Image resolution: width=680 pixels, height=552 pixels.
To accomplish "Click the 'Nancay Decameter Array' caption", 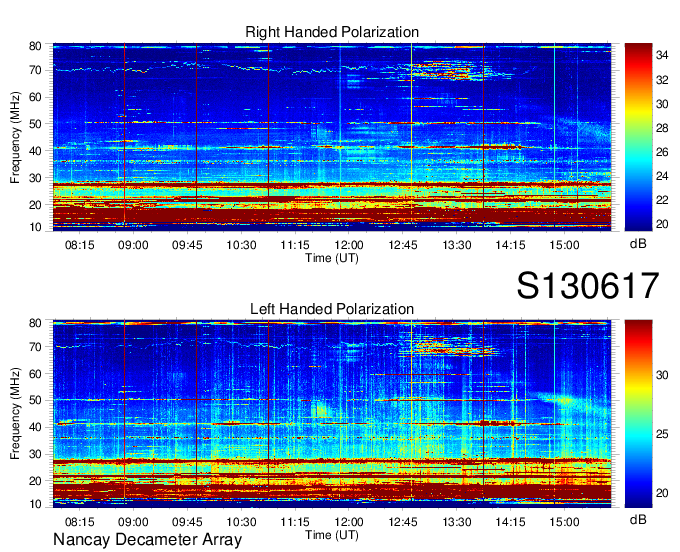I will coord(147,540).
